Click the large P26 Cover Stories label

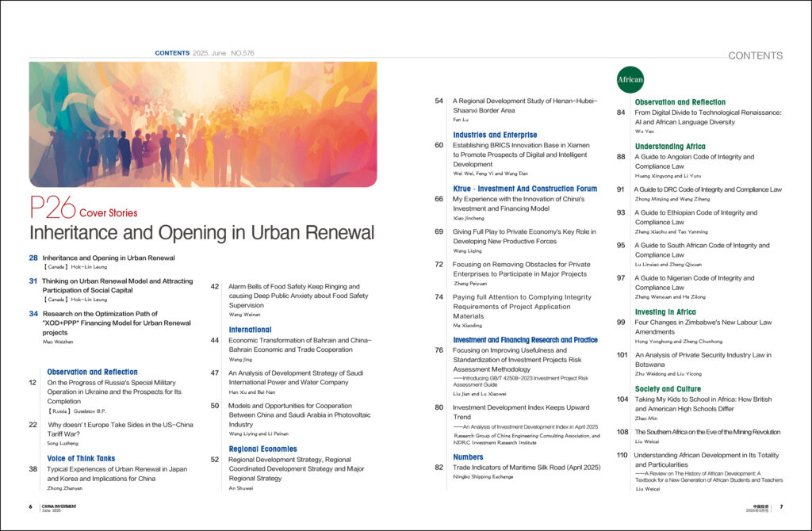click(x=83, y=208)
